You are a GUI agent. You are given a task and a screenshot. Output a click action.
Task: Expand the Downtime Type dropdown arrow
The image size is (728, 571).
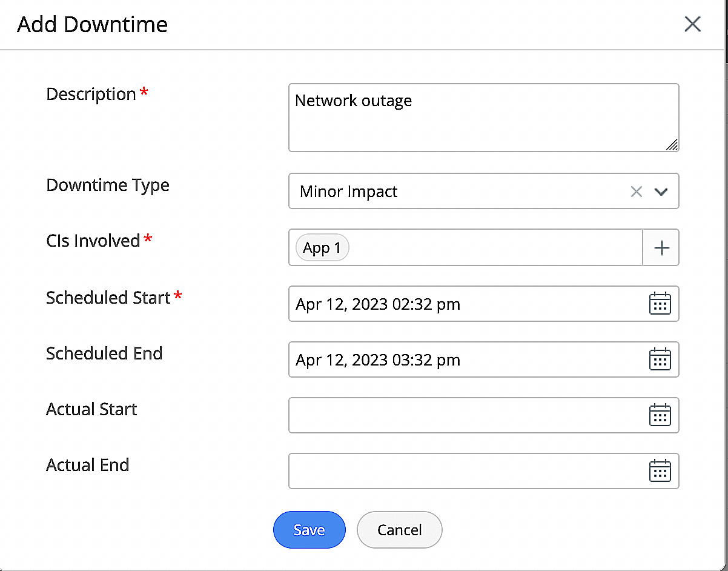[x=661, y=192]
